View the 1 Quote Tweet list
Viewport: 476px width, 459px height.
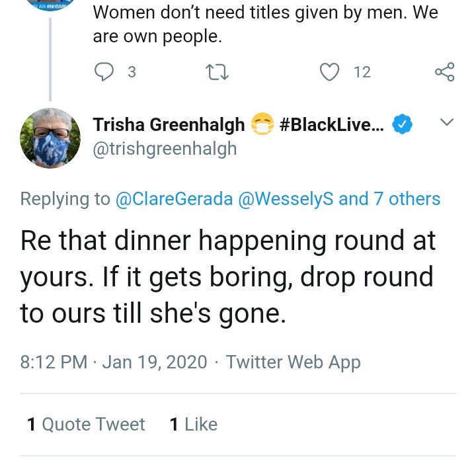click(x=86, y=424)
